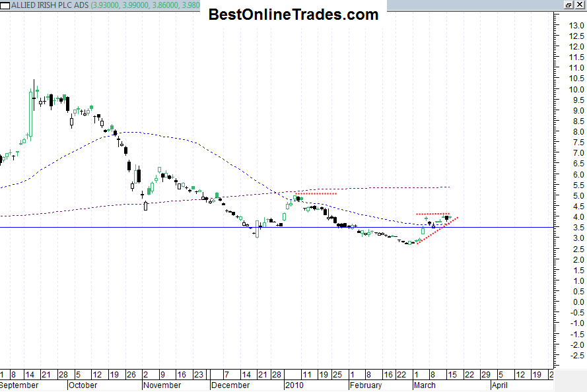Click the date label 9 on time axis
The width and height of the screenshot is (587, 392).
coord(162,375)
